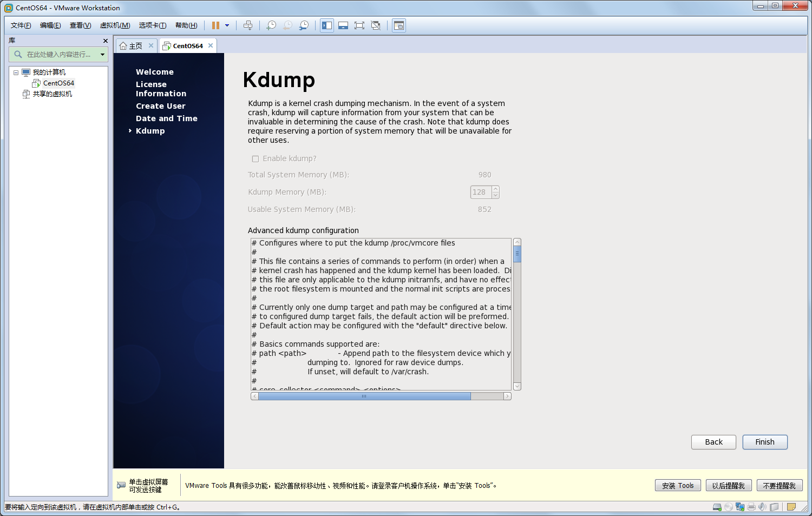
Task: Click the USB device status icon
Action: 774,507
